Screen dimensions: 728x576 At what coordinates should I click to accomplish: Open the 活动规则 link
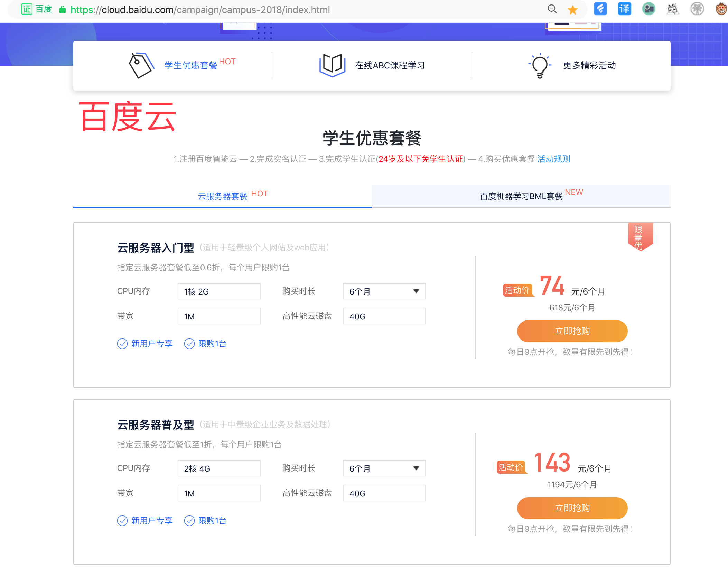[554, 159]
